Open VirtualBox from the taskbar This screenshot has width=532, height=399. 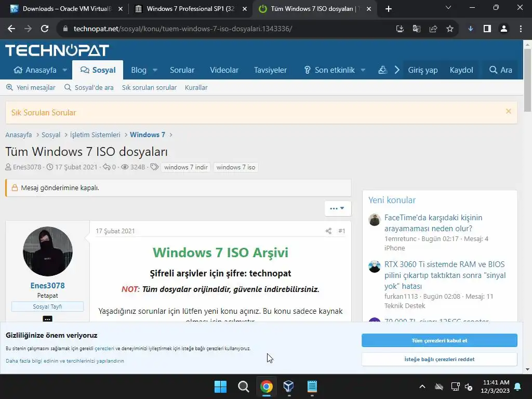tap(289, 387)
